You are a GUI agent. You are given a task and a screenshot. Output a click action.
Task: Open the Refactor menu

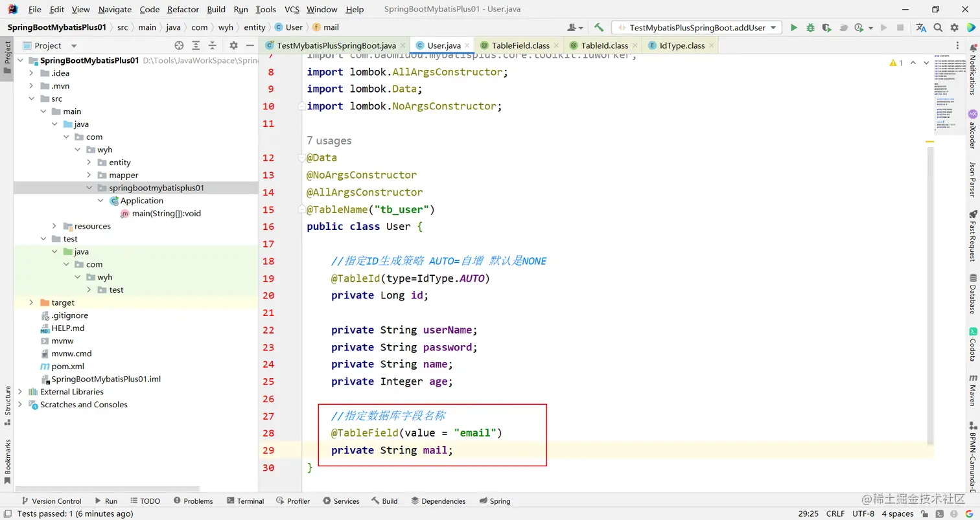(183, 9)
